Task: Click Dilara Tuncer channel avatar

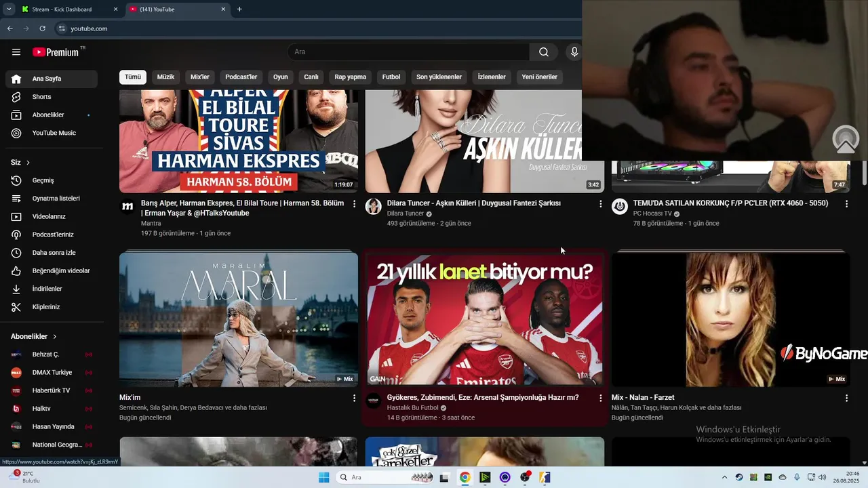Action: click(x=374, y=207)
